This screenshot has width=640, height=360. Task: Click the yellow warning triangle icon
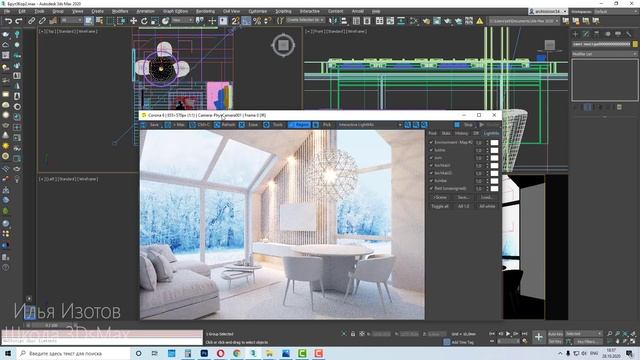(480, 21)
